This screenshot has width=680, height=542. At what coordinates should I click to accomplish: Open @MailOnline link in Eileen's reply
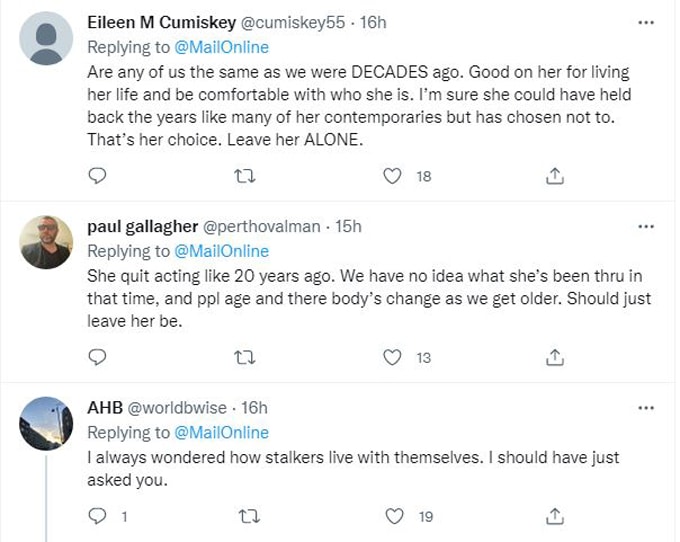[x=221, y=47]
